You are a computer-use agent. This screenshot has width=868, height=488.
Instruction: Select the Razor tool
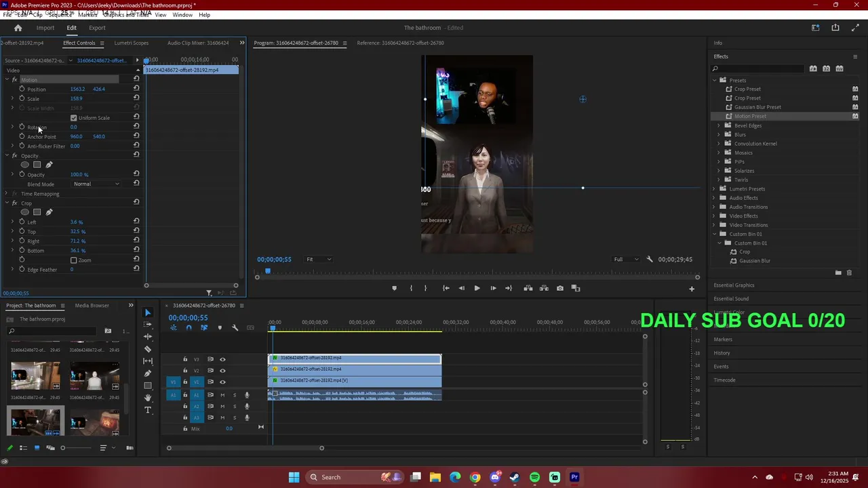148,349
